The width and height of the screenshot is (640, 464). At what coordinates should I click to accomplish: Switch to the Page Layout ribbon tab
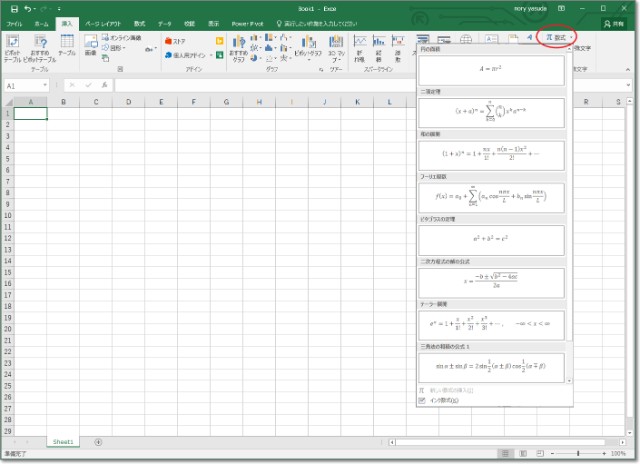click(105, 22)
